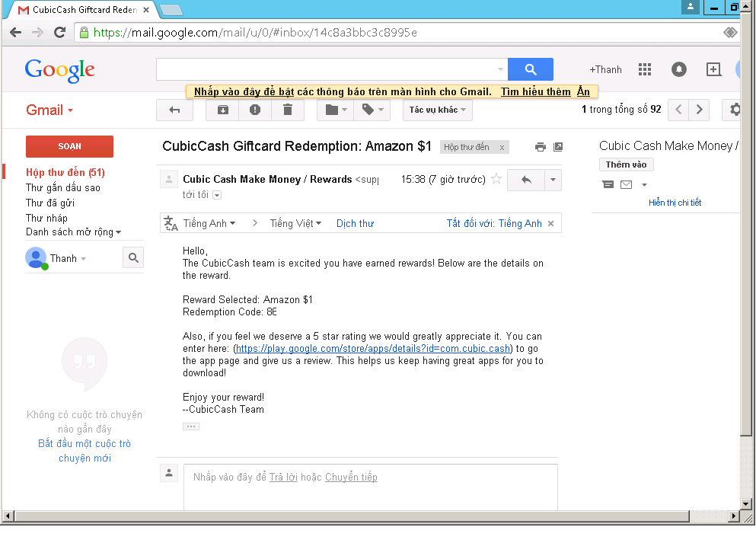Click the Google logo
The height and width of the screenshot is (543, 756).
(x=60, y=70)
